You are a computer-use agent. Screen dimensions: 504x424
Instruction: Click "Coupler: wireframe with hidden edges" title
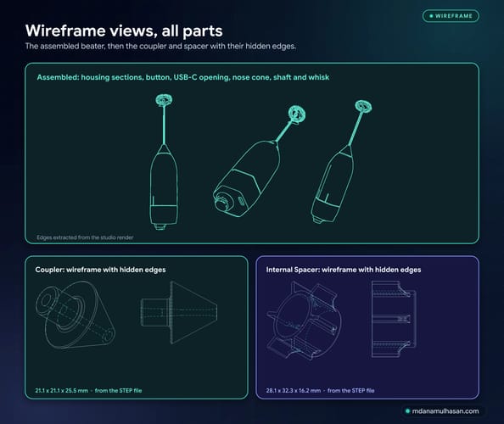pyautogui.click(x=100, y=270)
